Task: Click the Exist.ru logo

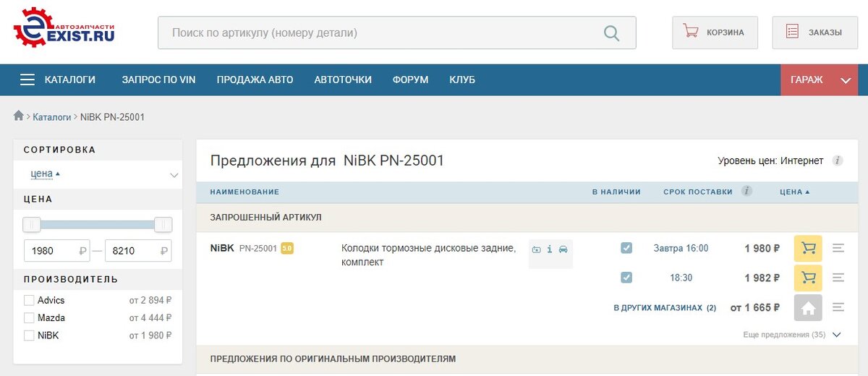Action: coord(64,27)
